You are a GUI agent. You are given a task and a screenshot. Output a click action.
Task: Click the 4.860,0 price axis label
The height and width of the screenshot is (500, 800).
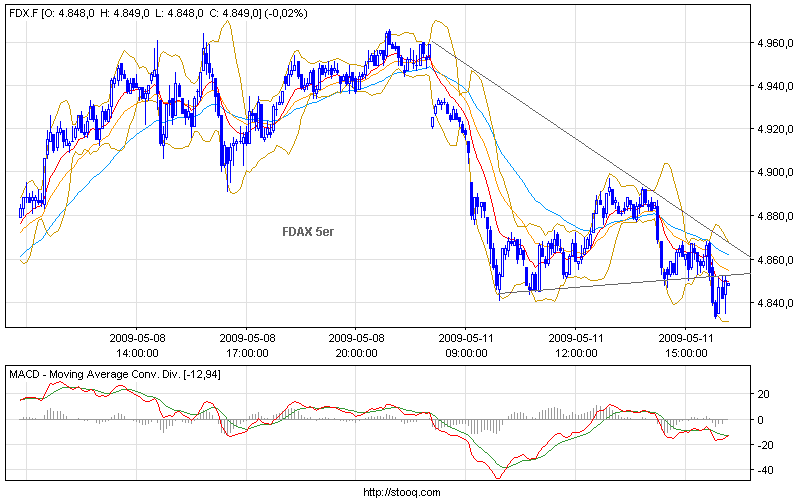coord(775,260)
